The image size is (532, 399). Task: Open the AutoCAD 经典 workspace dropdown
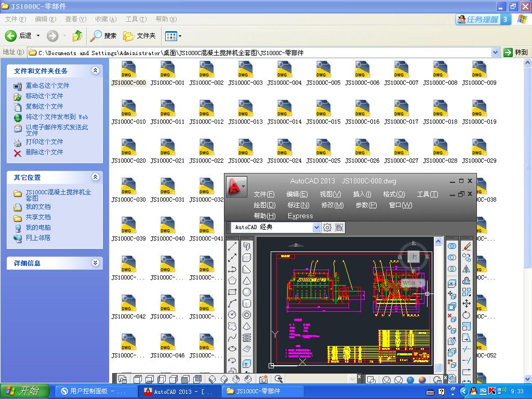pyautogui.click(x=316, y=228)
